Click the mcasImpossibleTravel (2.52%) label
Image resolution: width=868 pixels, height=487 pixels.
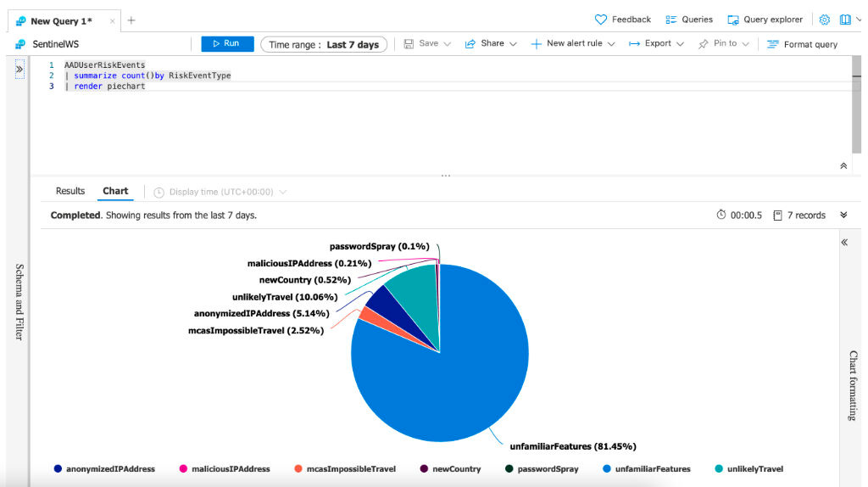click(x=256, y=331)
